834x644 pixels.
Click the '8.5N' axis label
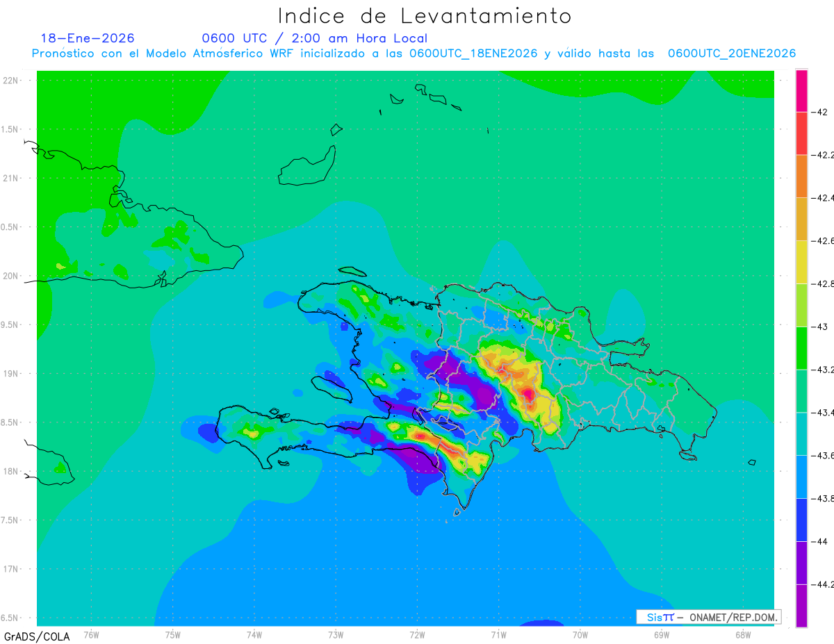10,422
